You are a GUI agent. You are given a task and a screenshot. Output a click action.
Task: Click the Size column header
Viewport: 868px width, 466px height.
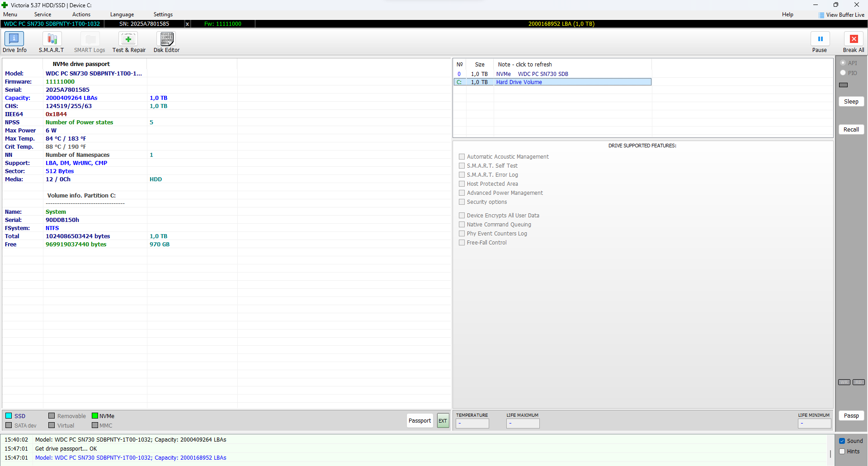480,65
